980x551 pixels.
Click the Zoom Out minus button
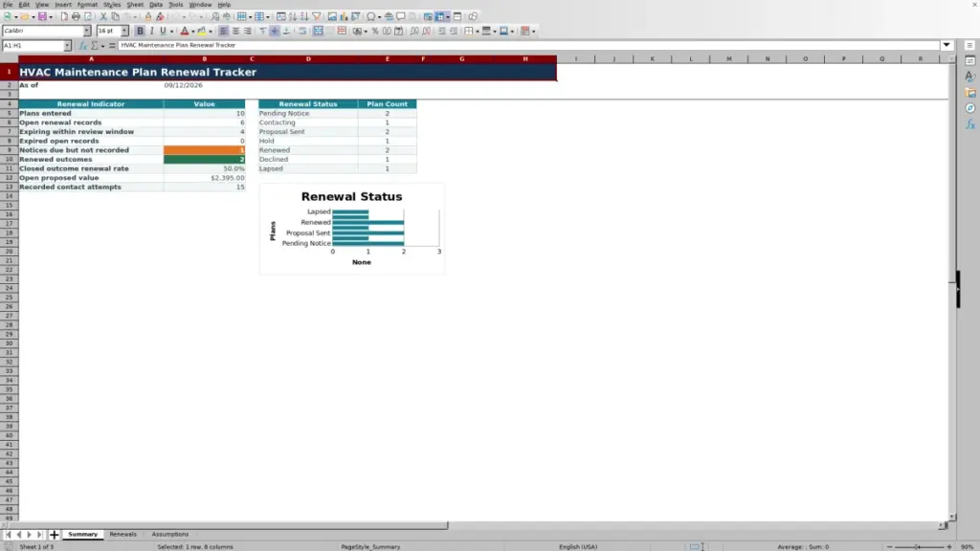point(889,546)
